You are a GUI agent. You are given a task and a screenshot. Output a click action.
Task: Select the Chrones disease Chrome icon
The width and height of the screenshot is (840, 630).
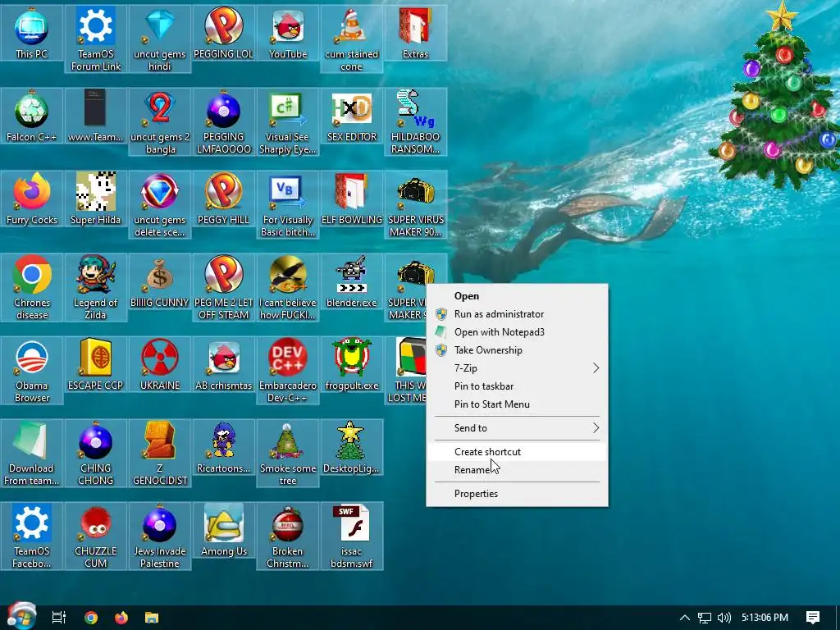pyautogui.click(x=32, y=288)
